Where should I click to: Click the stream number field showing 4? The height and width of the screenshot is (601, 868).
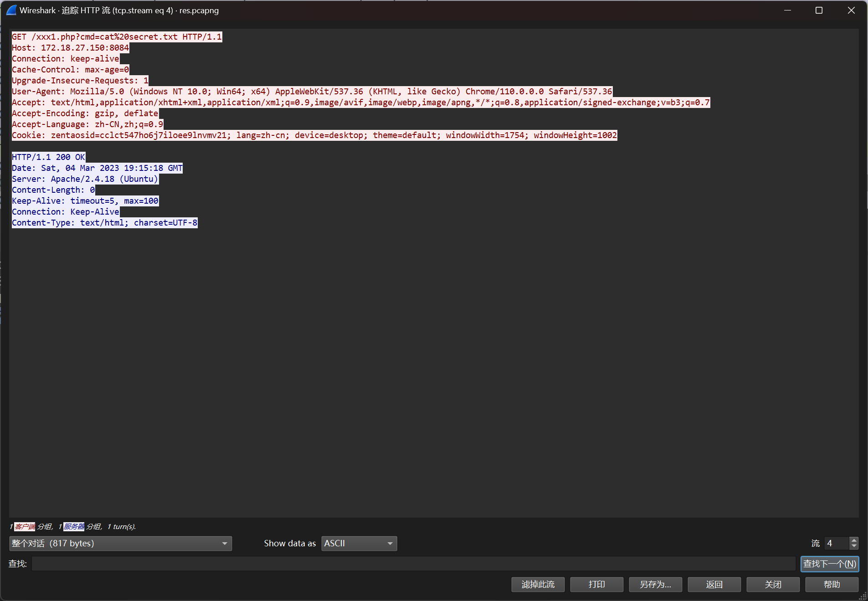(x=837, y=543)
